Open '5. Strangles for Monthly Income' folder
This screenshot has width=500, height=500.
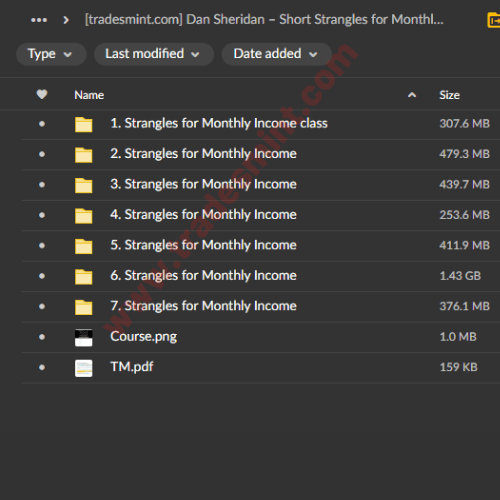203,245
